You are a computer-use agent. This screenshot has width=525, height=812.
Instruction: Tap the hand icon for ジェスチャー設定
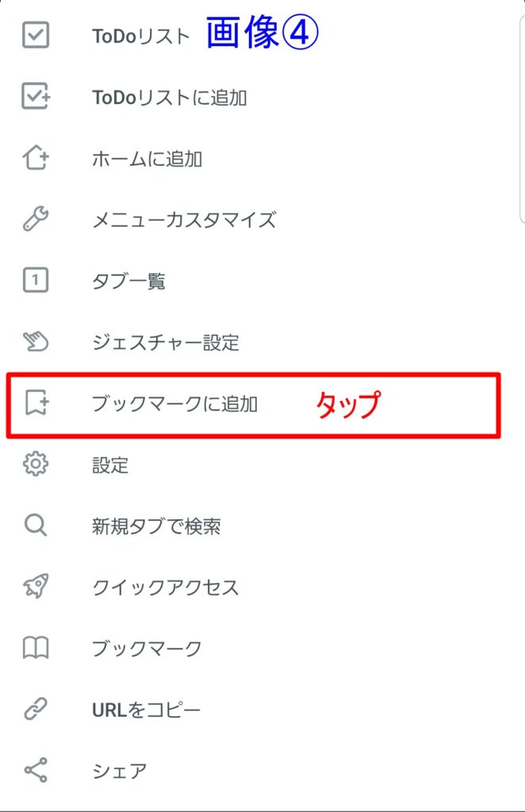[36, 341]
